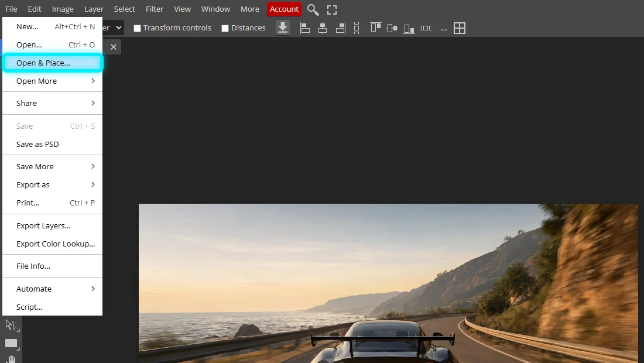Align right edges icon
Screen dimensions: 644x363
click(340, 28)
